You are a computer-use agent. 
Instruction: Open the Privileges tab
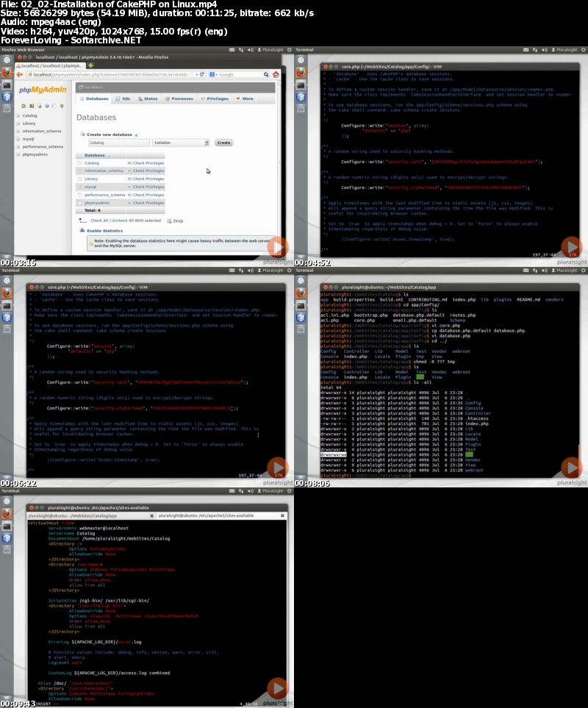coord(215,99)
